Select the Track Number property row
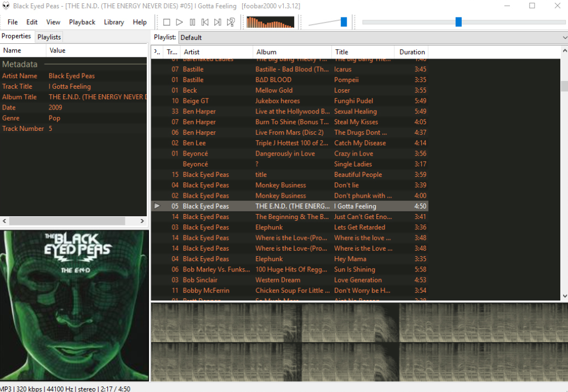568x392 pixels. pos(73,129)
